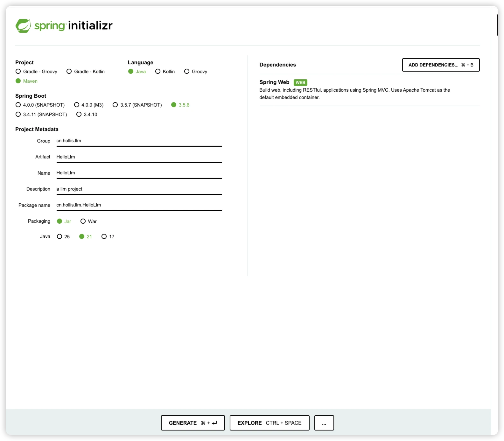Select Java version 25
This screenshot has width=504, height=441.
[63, 237]
